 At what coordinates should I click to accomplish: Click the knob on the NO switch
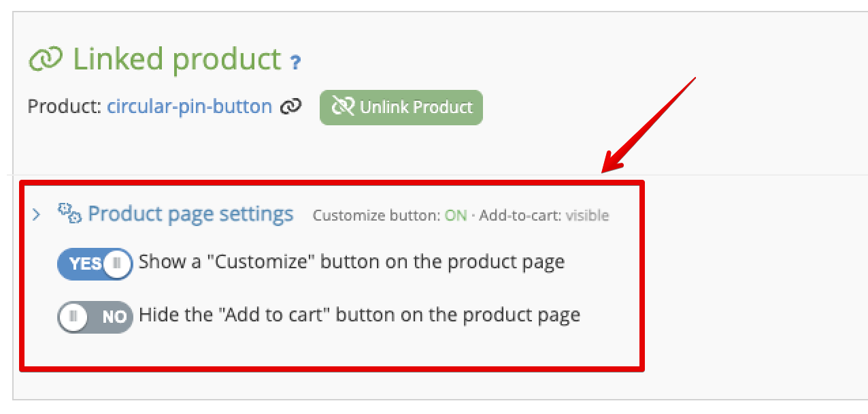tap(73, 317)
